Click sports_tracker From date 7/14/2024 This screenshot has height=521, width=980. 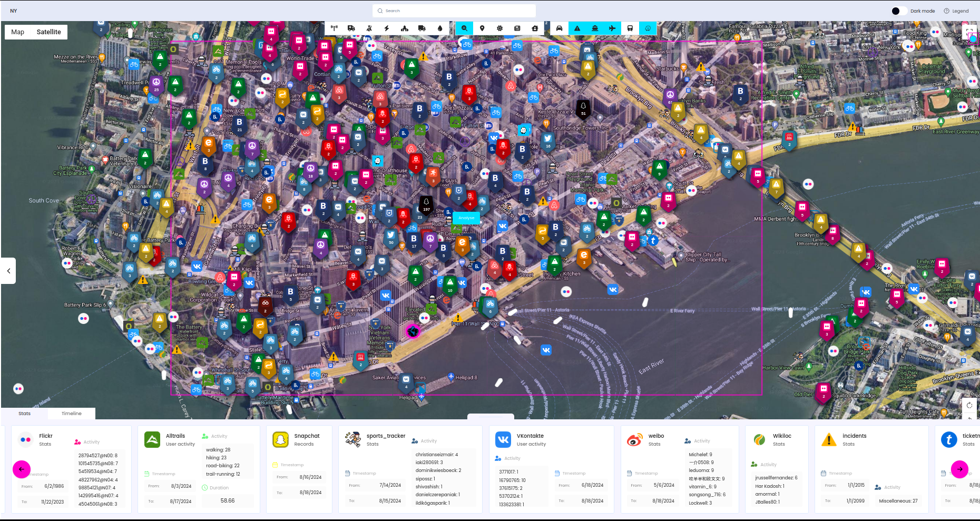390,485
